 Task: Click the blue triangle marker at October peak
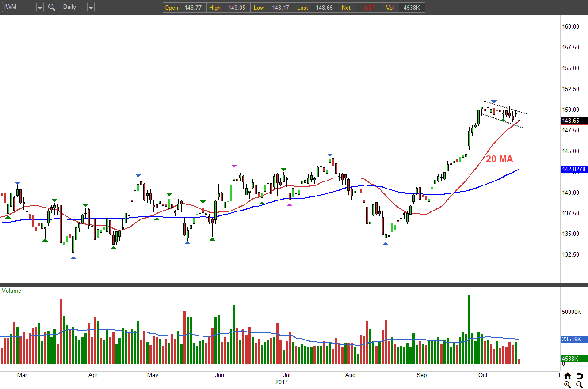click(x=494, y=102)
